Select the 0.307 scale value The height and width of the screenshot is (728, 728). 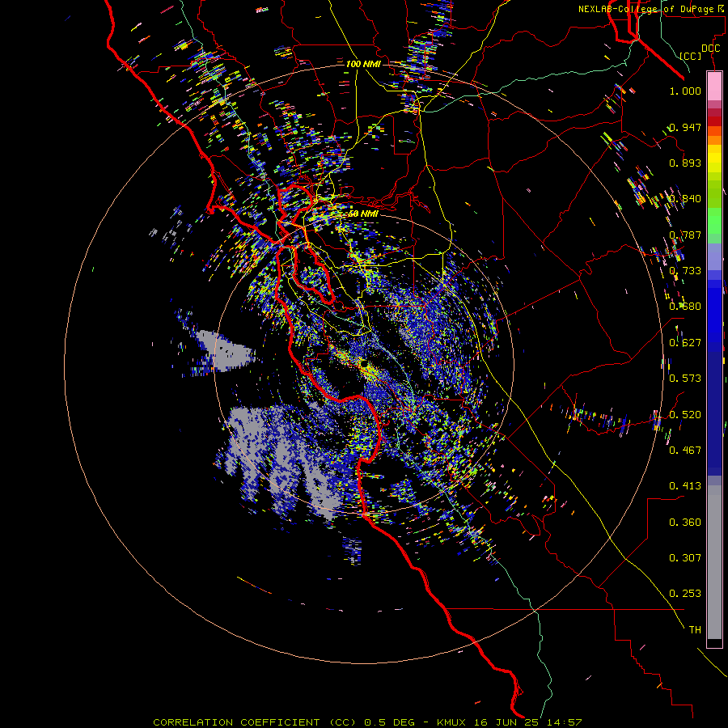pyautogui.click(x=685, y=558)
